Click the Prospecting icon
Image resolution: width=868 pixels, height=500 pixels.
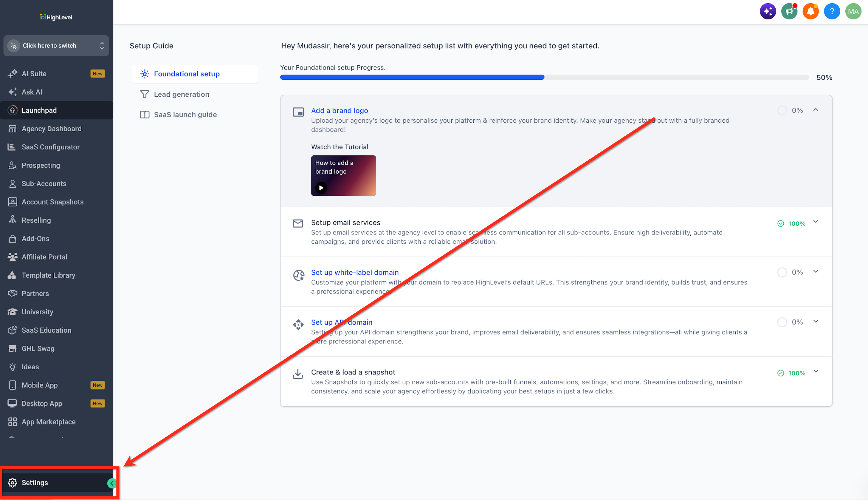[x=12, y=165]
